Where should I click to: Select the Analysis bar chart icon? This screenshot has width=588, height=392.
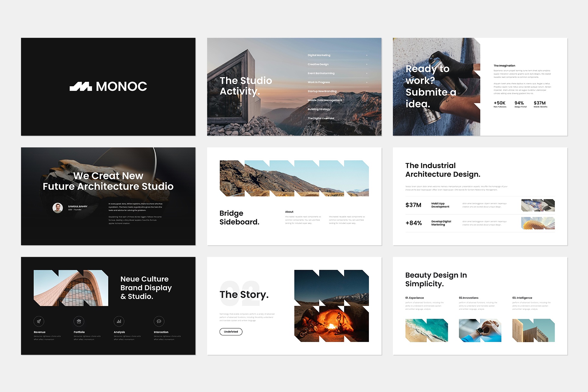[119, 321]
